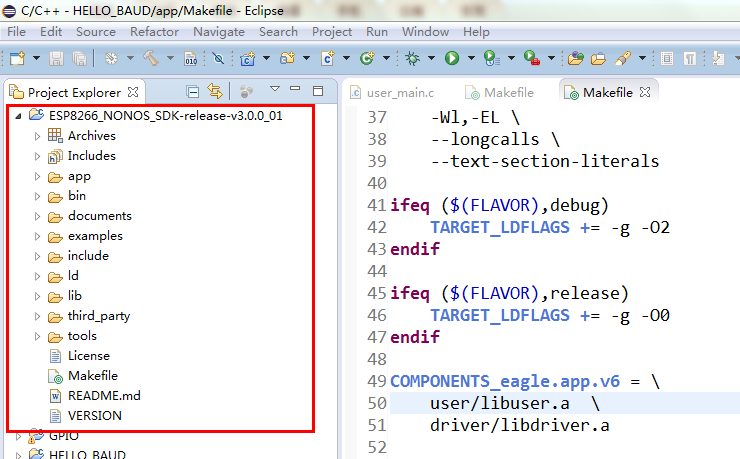Click the Save toolbar icon
Screen dimensions: 740x459
coord(57,58)
